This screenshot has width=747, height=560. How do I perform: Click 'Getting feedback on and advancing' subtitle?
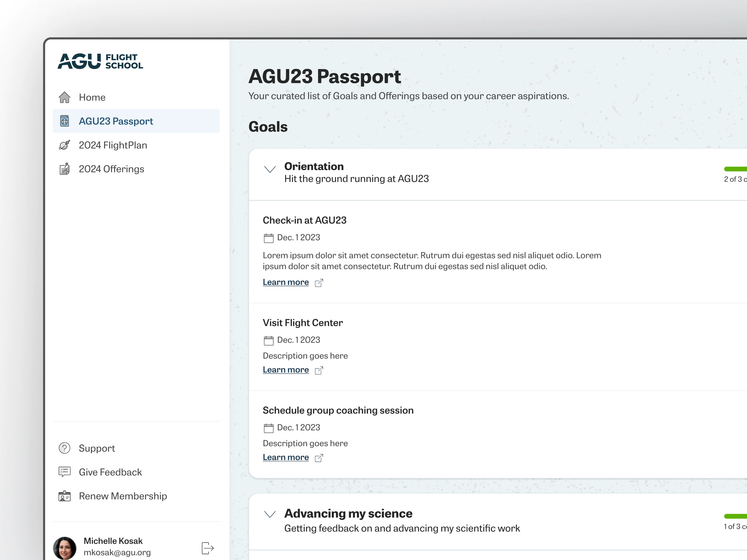click(x=402, y=528)
